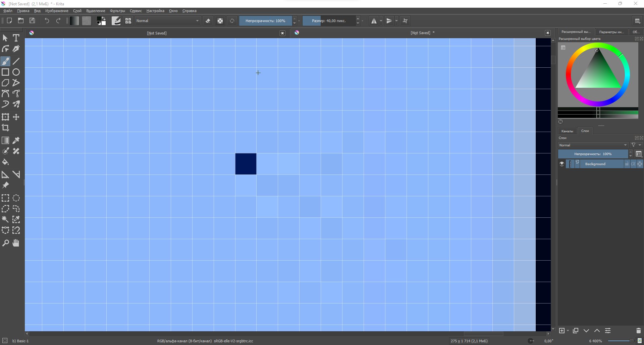Select the Color Sampler eyedropper tool
The height and width of the screenshot is (345, 644).
[16, 140]
